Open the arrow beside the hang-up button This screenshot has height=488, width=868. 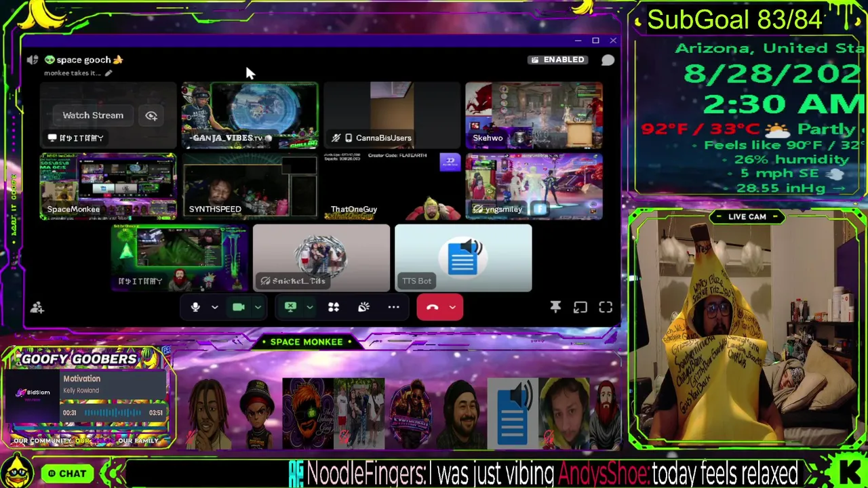453,307
